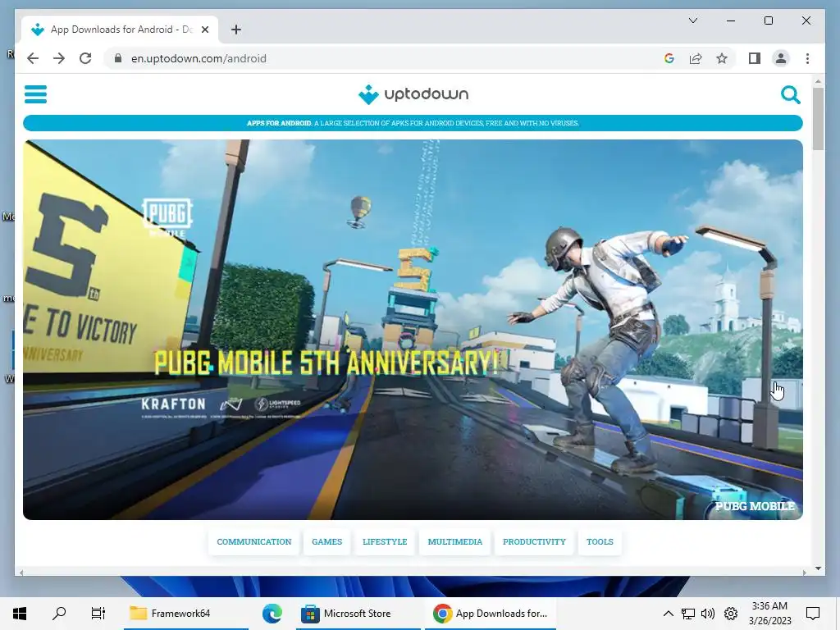Open the Tools category
This screenshot has height=630, width=840.
point(600,541)
